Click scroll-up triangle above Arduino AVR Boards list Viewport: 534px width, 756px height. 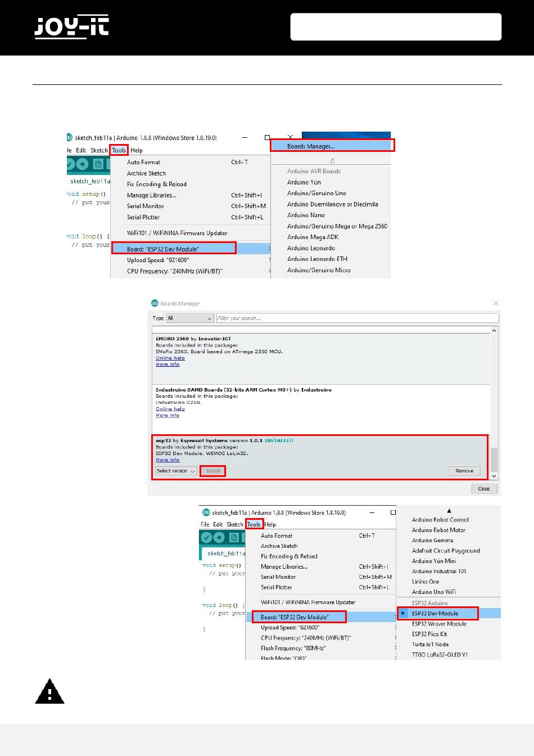(332, 160)
